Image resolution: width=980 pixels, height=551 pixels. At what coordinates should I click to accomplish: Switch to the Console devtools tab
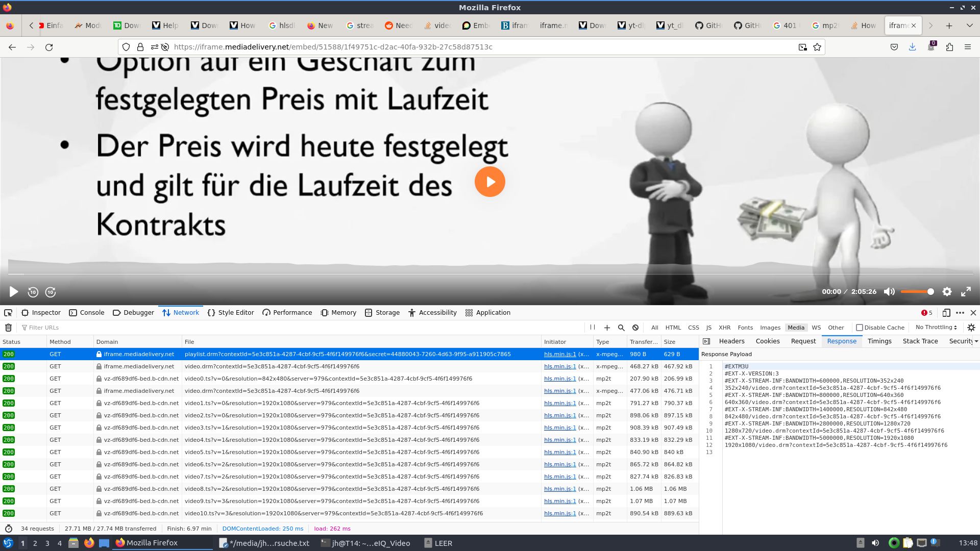(86, 313)
